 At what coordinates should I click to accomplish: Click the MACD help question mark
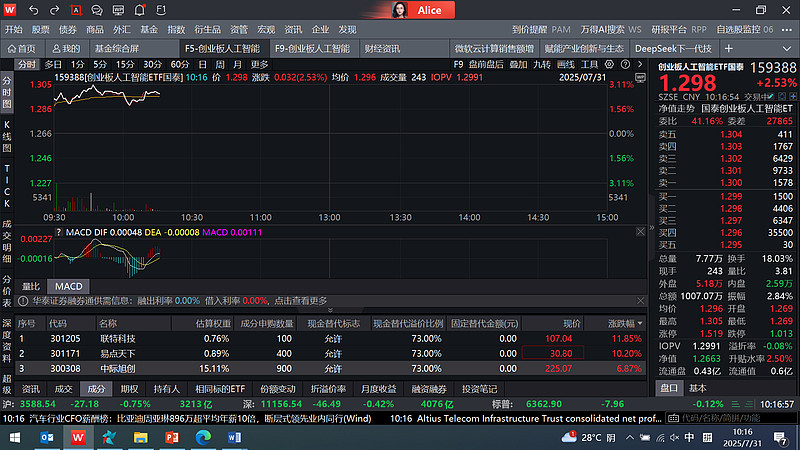pyautogui.click(x=59, y=232)
